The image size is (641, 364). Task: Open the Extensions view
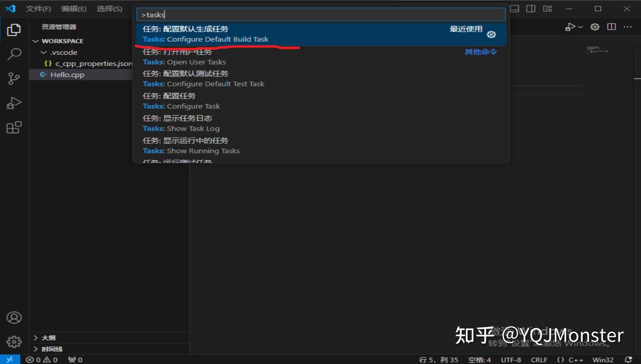[14, 127]
